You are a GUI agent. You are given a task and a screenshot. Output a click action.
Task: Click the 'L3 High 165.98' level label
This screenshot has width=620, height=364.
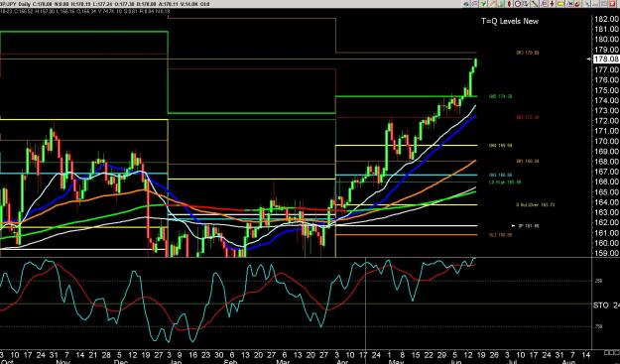[x=505, y=182]
